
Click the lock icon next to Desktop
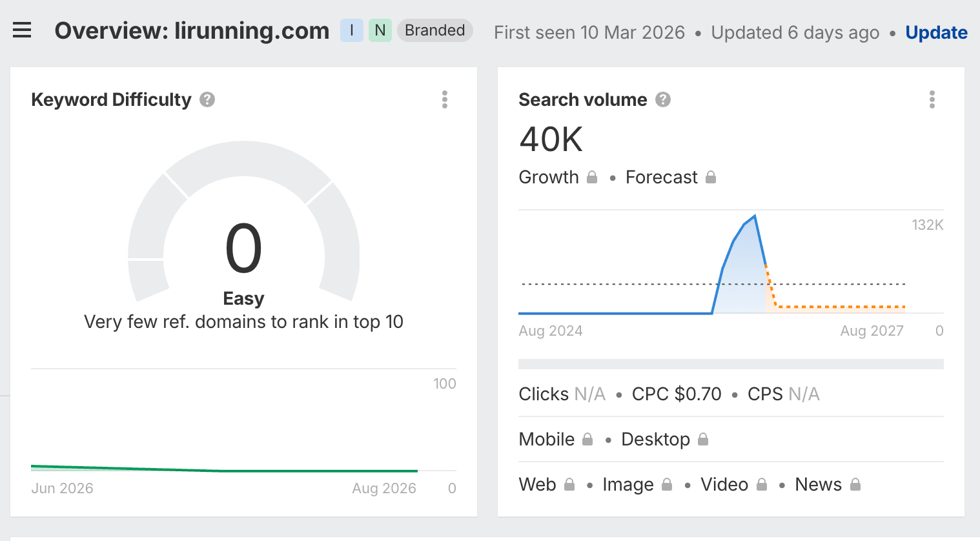pos(703,439)
